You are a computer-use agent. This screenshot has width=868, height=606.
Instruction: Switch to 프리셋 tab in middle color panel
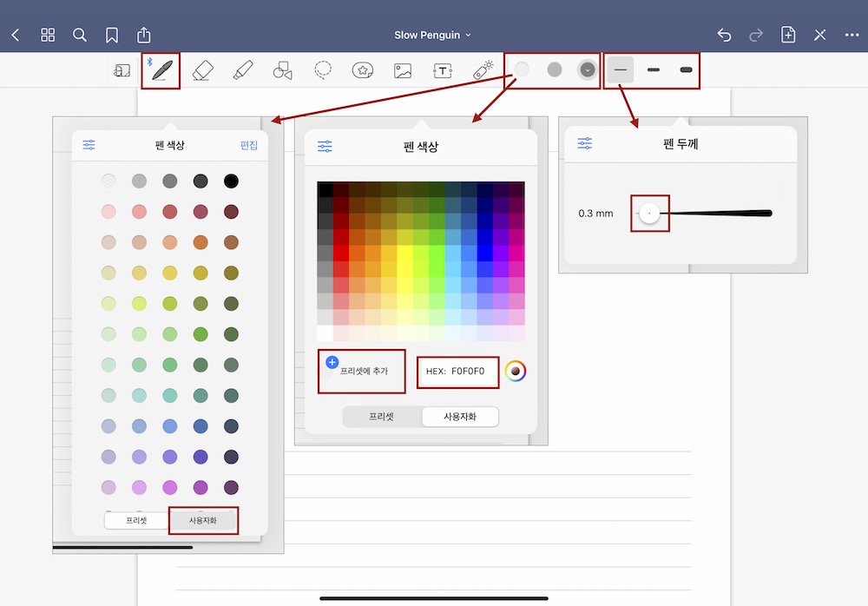coord(381,417)
